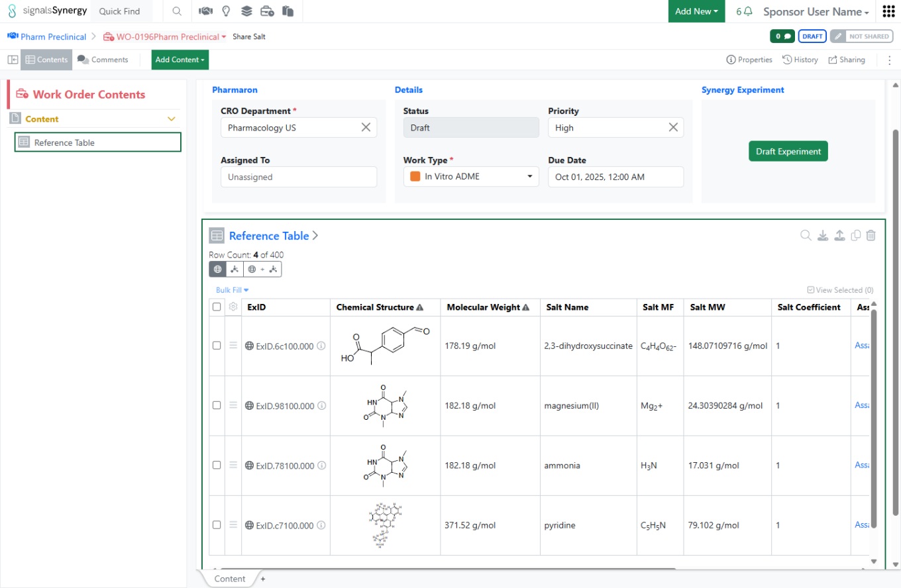Click the info icon next to ExID.6c100.000
901x588 pixels.
tap(321, 346)
